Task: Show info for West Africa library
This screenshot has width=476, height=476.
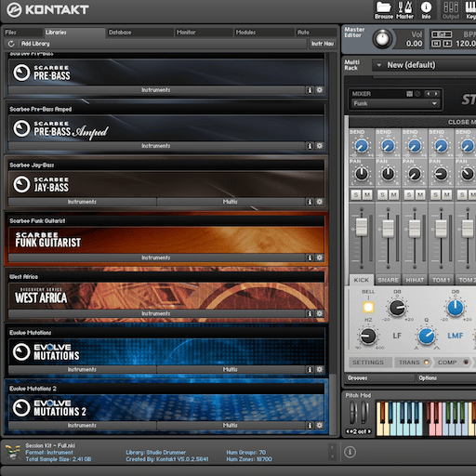Action: pyautogui.click(x=310, y=313)
